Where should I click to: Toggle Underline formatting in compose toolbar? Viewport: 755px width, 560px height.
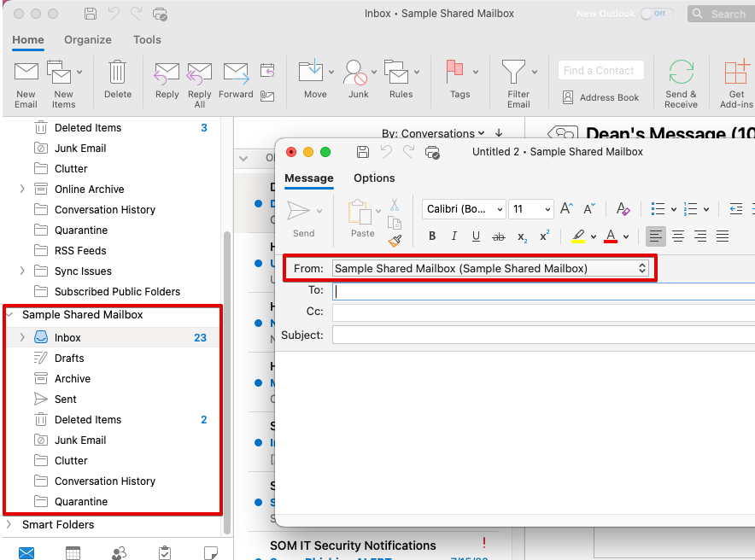(x=476, y=236)
